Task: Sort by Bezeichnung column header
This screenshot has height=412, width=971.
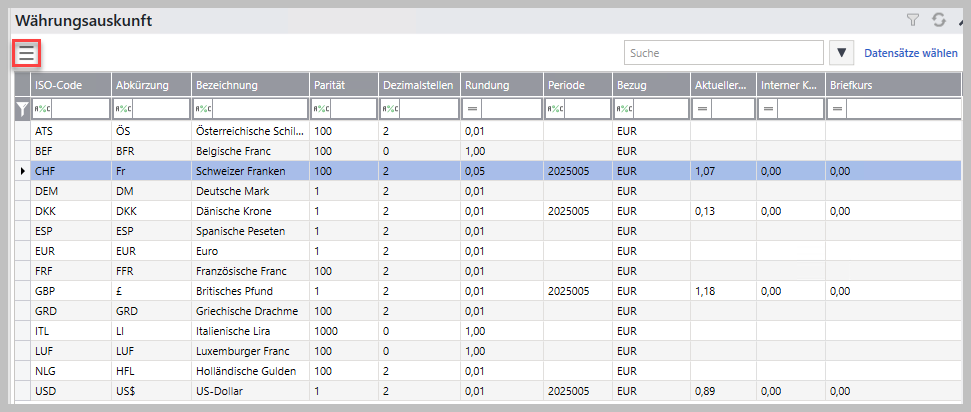Action: point(251,85)
